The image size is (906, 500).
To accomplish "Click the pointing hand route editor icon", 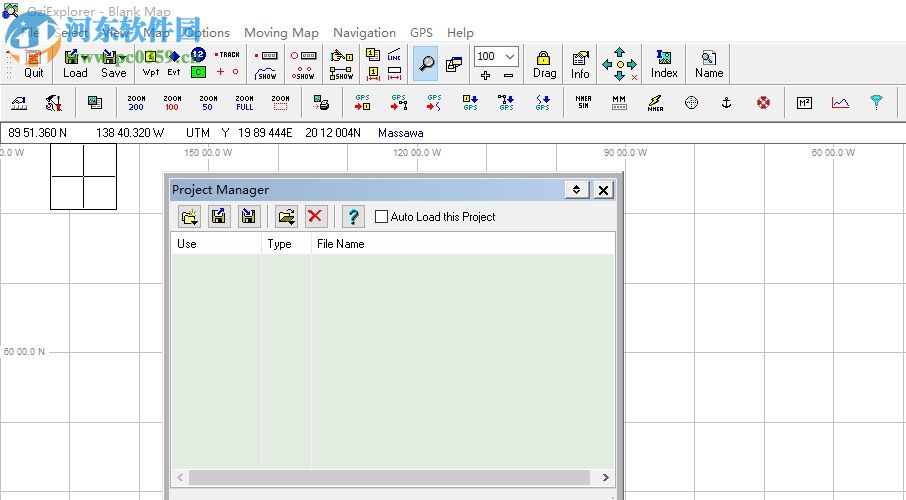I will [341, 55].
